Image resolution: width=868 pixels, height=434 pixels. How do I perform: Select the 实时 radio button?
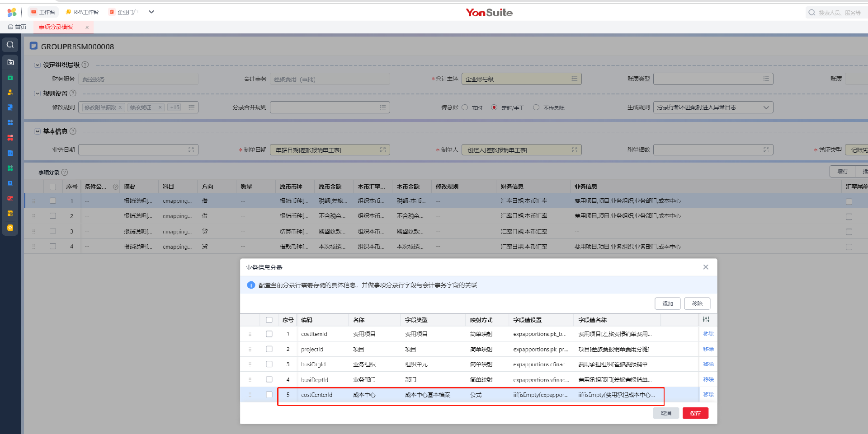[465, 107]
